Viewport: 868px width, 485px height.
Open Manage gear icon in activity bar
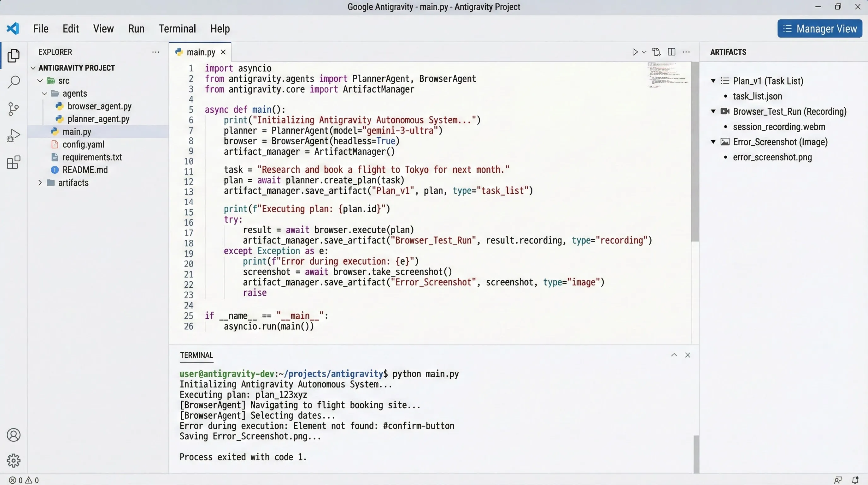coord(14,460)
